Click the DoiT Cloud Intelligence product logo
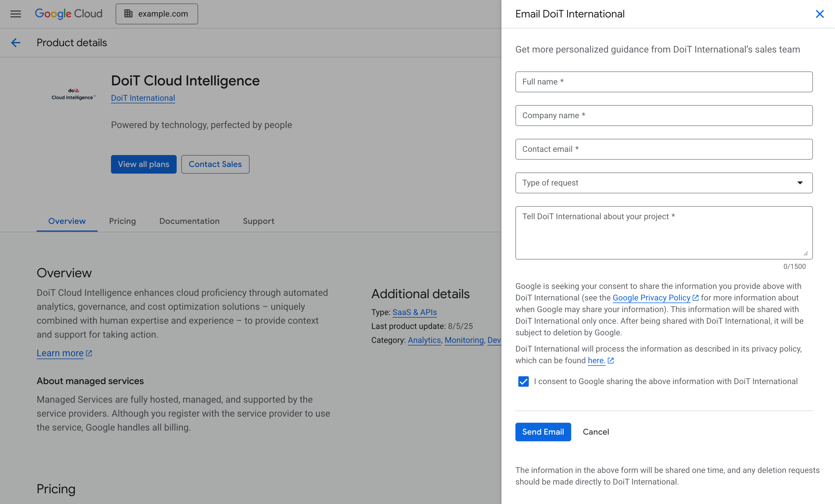Viewport: 835px width, 504px height. click(x=74, y=95)
